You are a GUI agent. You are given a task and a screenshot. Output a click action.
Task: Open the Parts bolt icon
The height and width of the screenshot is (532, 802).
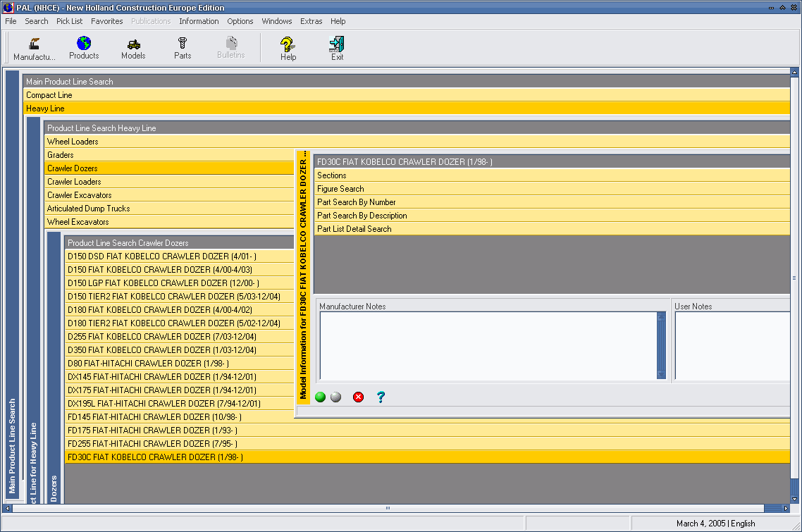[183, 48]
